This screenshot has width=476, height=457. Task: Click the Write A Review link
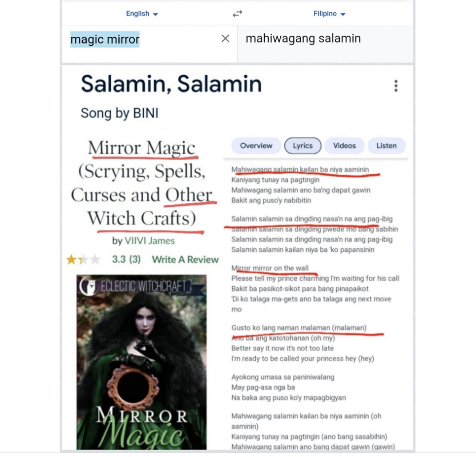pos(185,260)
